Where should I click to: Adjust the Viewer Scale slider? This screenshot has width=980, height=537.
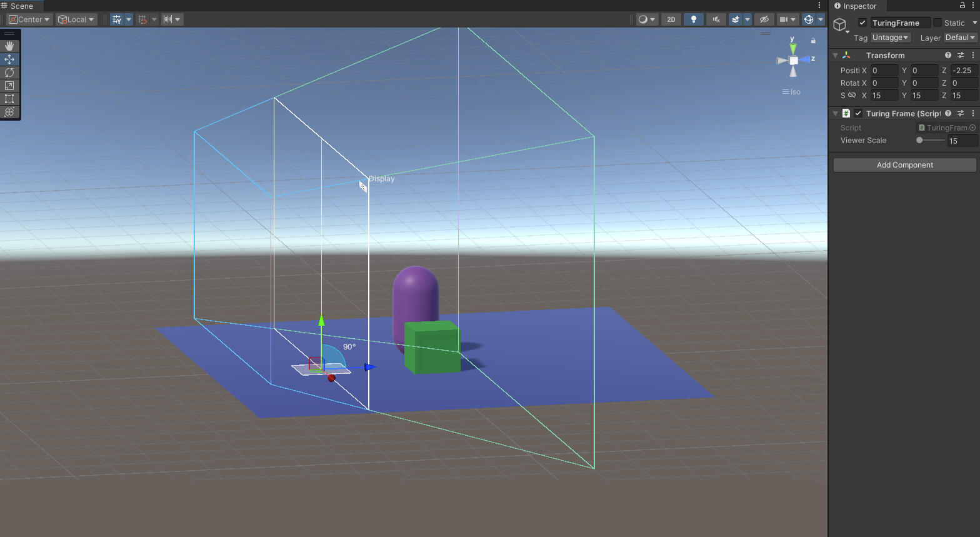(x=930, y=140)
